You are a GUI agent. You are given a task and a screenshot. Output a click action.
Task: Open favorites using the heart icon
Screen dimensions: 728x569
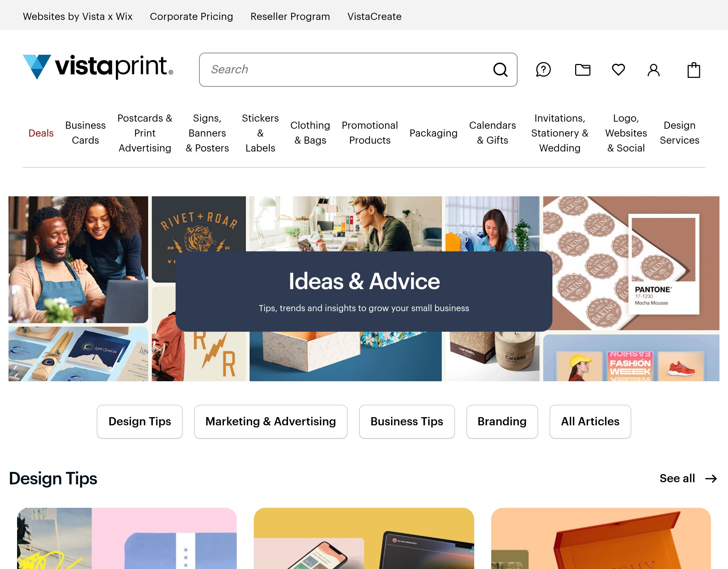click(x=619, y=70)
